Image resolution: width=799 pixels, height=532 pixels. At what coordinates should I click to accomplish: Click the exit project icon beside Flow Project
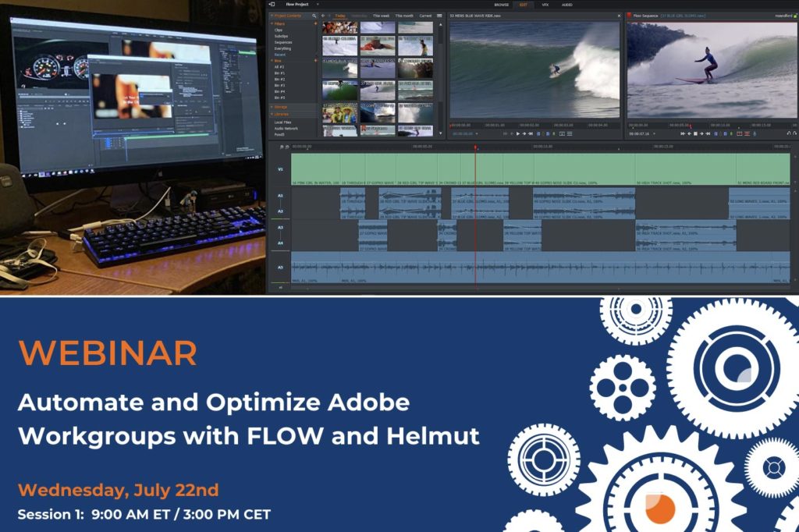pyautogui.click(x=272, y=4)
